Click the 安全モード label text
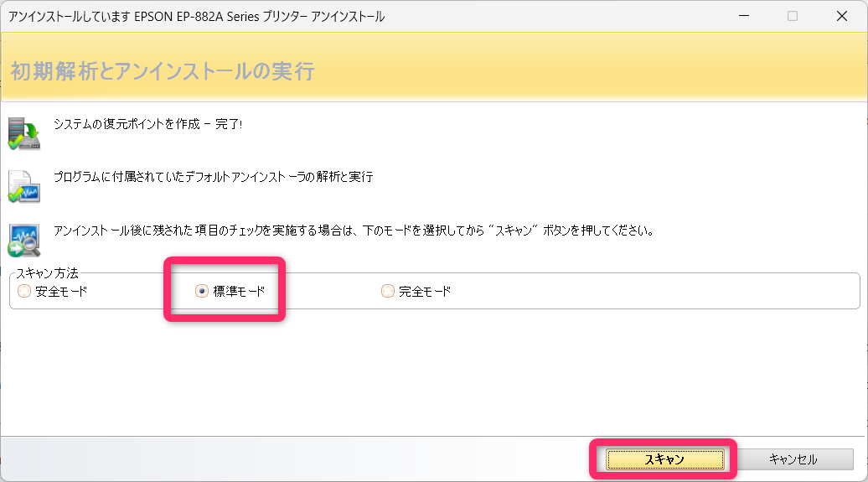This screenshot has height=482, width=868. coord(61,292)
